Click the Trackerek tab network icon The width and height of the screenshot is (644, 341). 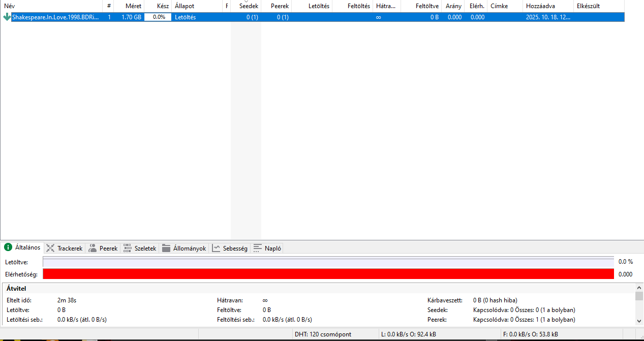50,248
